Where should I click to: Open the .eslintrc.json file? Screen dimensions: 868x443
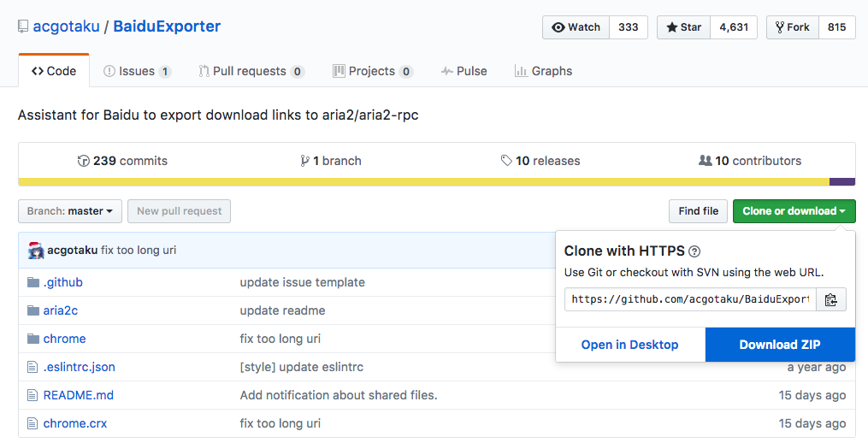(x=80, y=367)
